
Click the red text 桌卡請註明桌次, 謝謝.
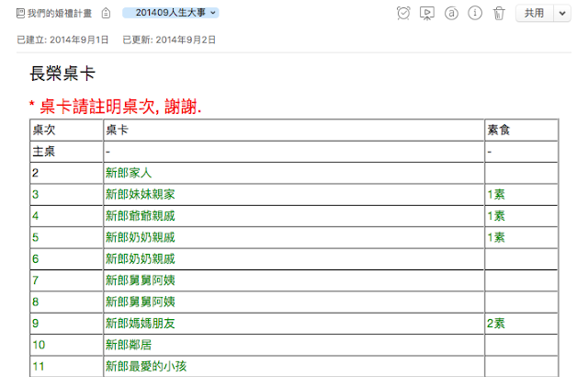(x=120, y=107)
